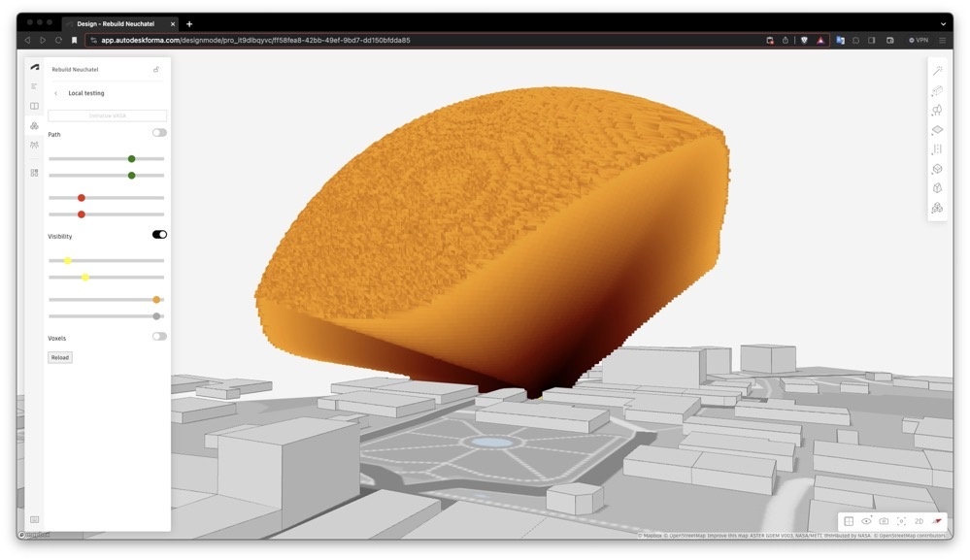Turn on the Voxels toggle
This screenshot has height=560, width=970.
pos(158,336)
